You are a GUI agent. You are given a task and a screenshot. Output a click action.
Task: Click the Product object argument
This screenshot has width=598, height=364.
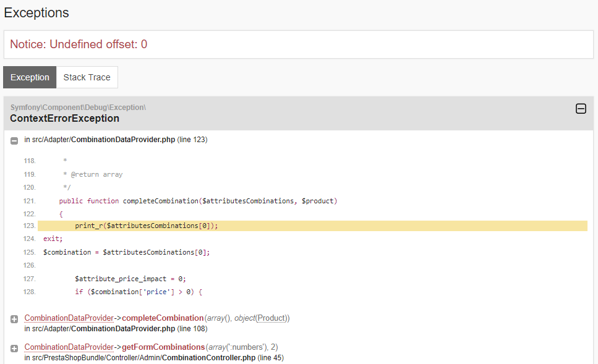click(x=271, y=318)
